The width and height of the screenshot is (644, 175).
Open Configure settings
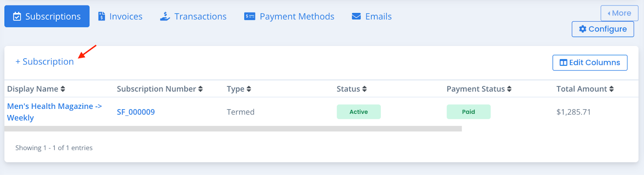(x=603, y=29)
